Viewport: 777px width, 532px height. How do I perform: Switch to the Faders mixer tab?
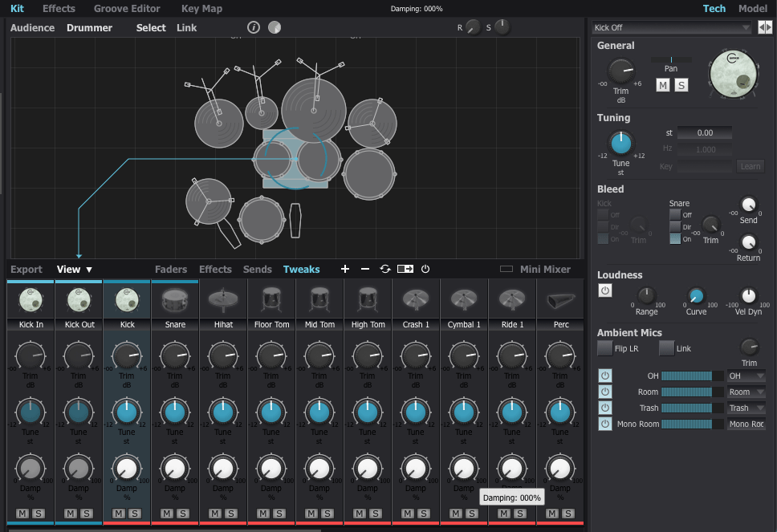[x=171, y=270]
